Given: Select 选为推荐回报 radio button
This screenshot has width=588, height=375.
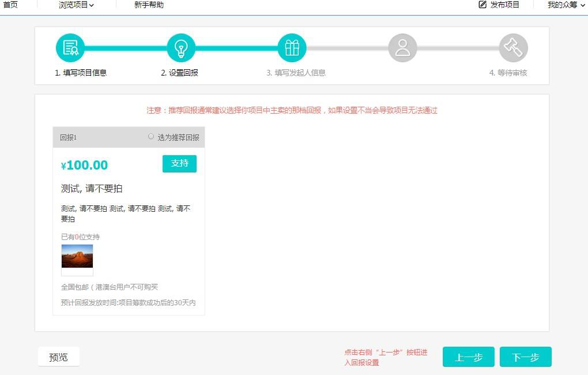Looking at the screenshot, I should pos(151,137).
